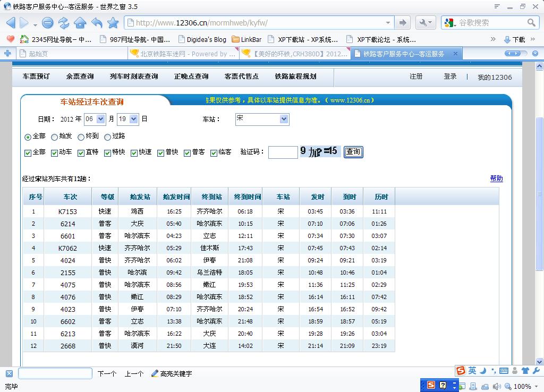Uncheck the 普快 checkbox
Screen dimensions: 544x392
pos(160,153)
